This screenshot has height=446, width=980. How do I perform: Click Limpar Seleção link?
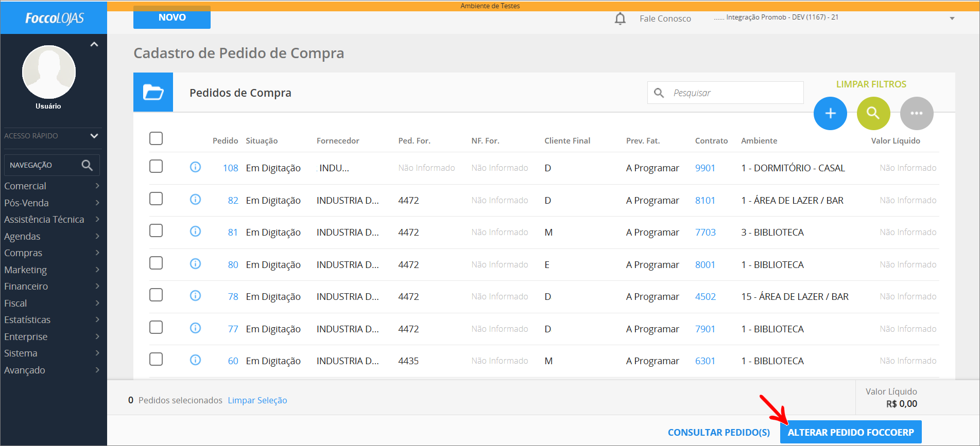click(x=257, y=400)
